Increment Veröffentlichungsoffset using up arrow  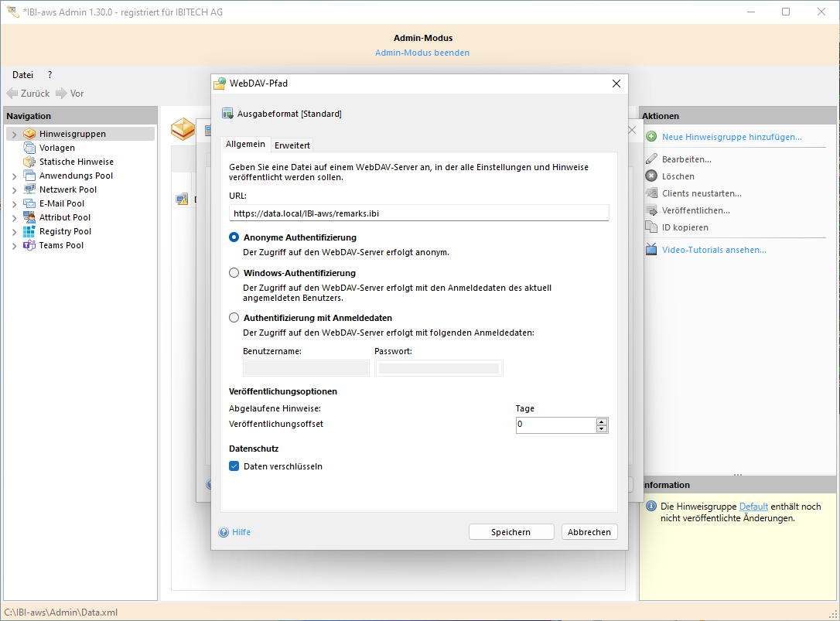tap(602, 421)
